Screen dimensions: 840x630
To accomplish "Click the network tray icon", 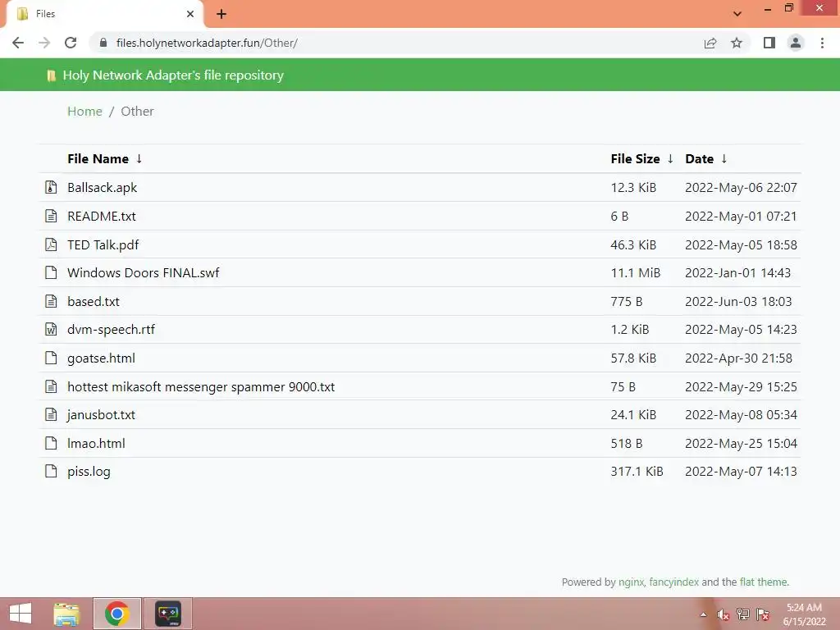I will (743, 614).
